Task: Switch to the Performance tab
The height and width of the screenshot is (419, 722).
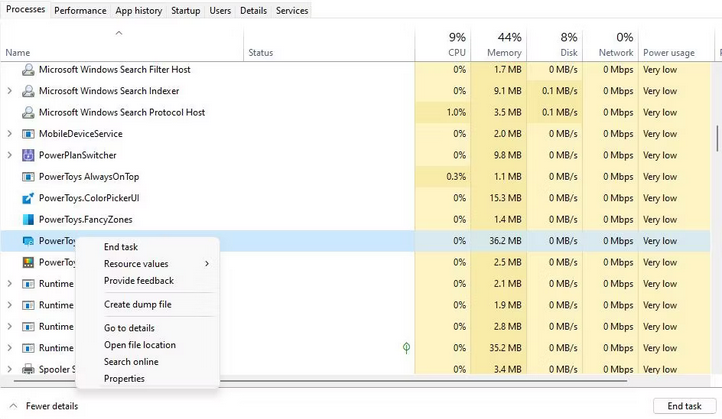Action: 80,11
